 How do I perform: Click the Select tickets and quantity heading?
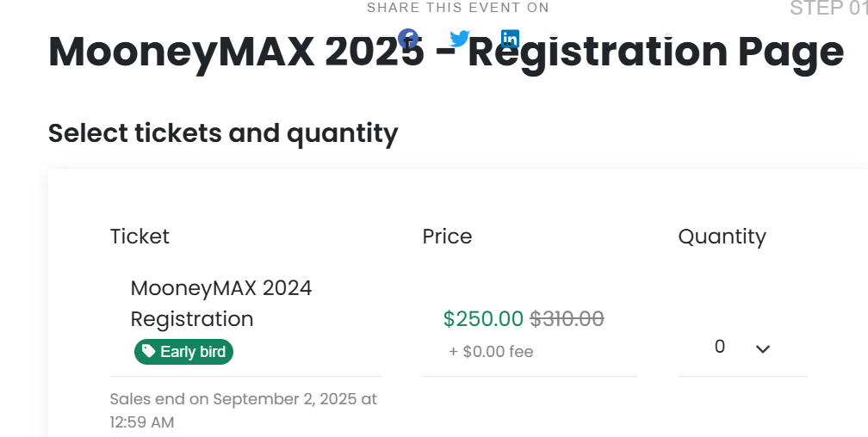click(223, 133)
